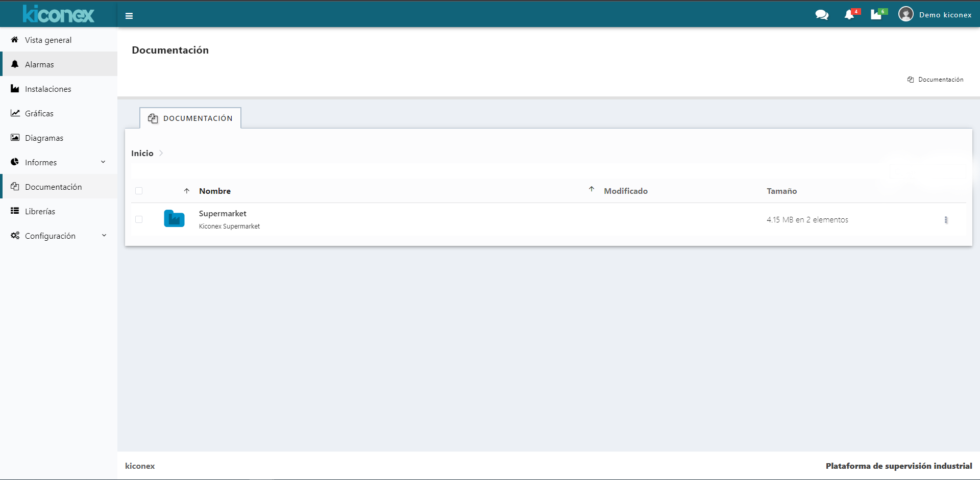This screenshot has height=480, width=980.
Task: Expand the Configuración submenu
Action: coord(104,236)
